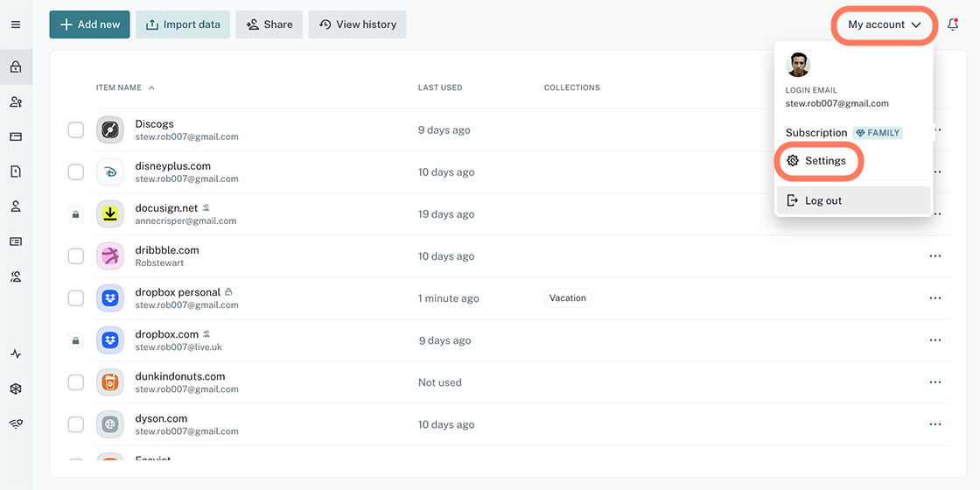Open the VPN wifi icon in sidebar
Image resolution: width=980 pixels, height=490 pixels.
pyautogui.click(x=16, y=423)
